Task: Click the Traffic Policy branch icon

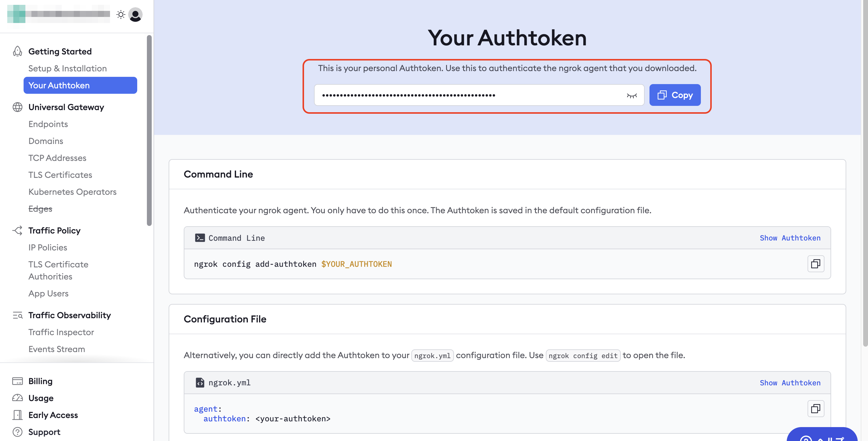Action: [x=17, y=230]
